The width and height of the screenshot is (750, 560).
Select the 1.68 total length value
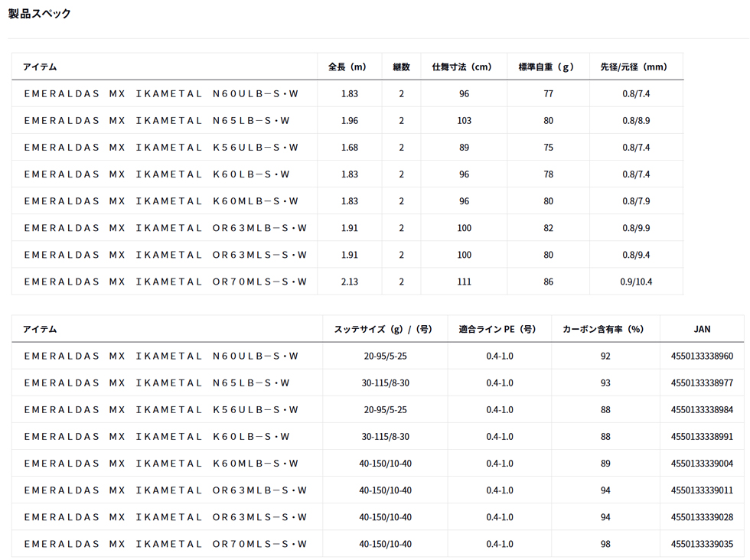coord(350,148)
